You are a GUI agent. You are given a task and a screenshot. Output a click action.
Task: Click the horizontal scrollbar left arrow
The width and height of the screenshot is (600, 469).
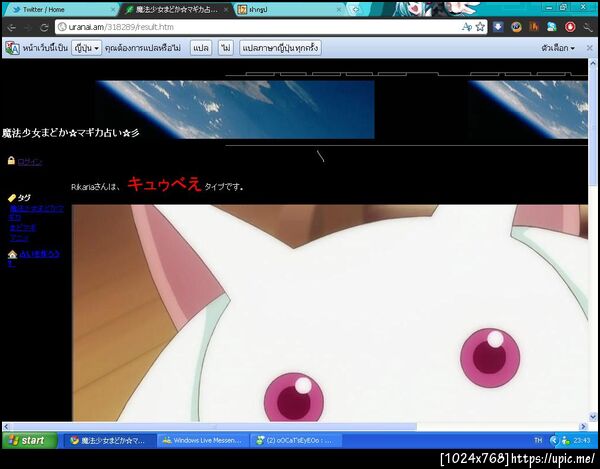pyautogui.click(x=6, y=426)
